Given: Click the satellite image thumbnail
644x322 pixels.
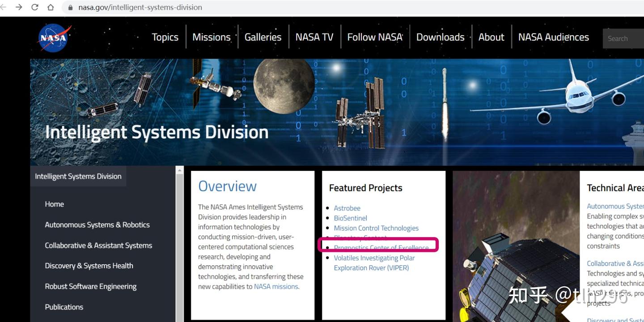Looking at the screenshot, I should tap(516, 246).
